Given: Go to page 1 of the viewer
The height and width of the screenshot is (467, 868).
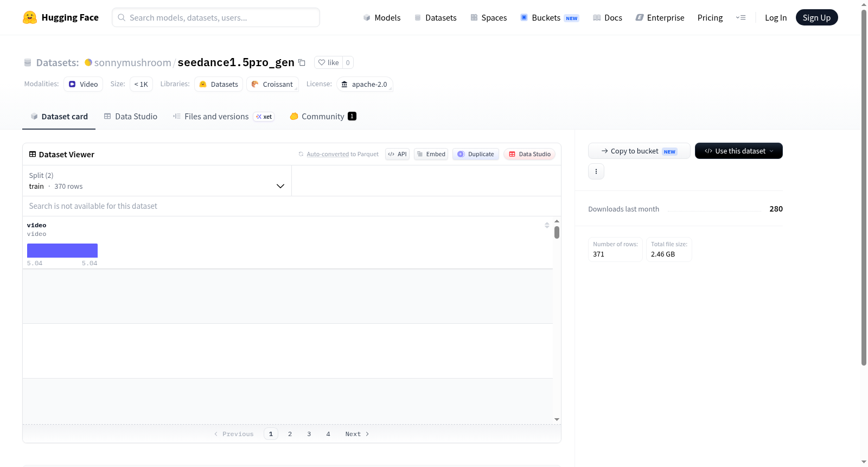Looking at the screenshot, I should point(271,434).
